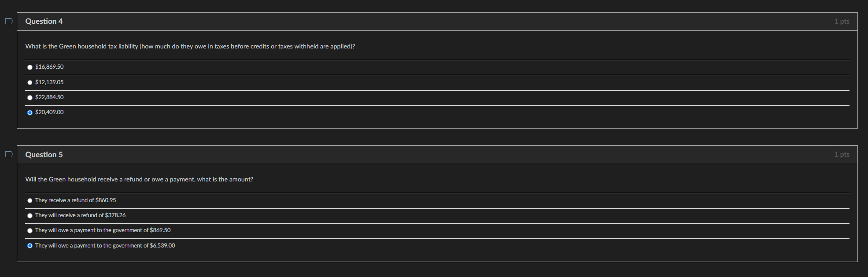This screenshot has height=277, width=868.
Task: Choose the owe $869.50 payment option
Action: pos(30,230)
